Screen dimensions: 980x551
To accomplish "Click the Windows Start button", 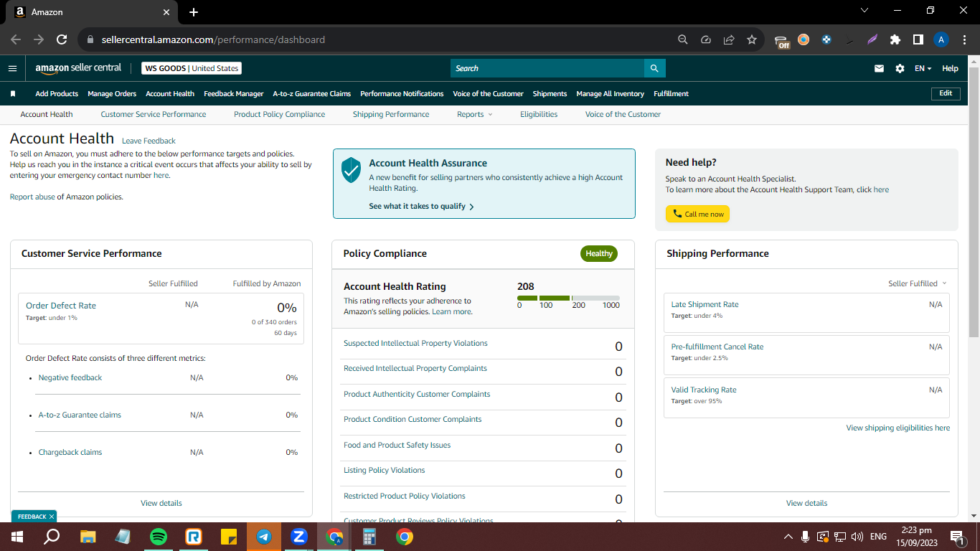I will 17,537.
